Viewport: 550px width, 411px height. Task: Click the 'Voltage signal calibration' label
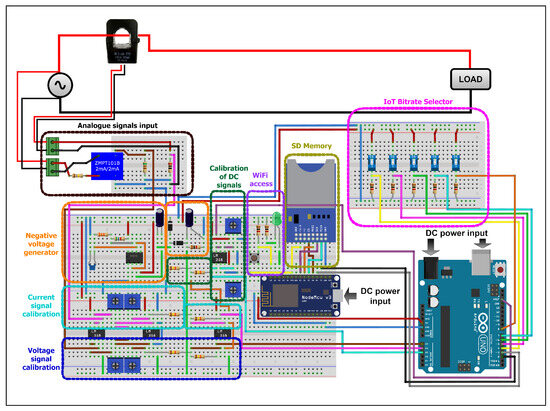pos(41,359)
